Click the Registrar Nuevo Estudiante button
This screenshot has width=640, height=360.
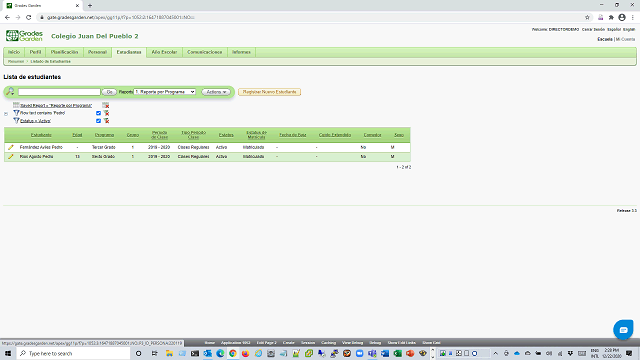[269, 92]
